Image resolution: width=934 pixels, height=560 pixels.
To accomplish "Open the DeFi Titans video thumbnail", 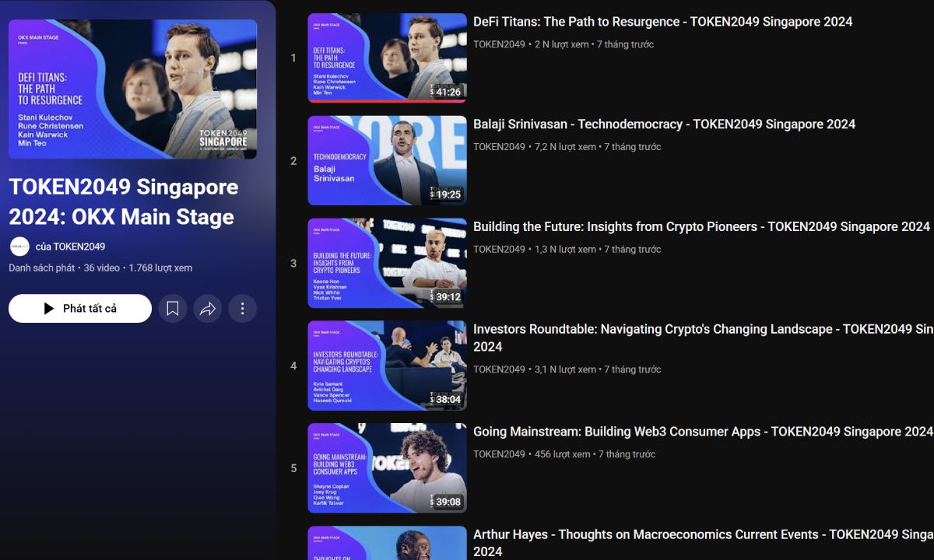I will tap(387, 58).
